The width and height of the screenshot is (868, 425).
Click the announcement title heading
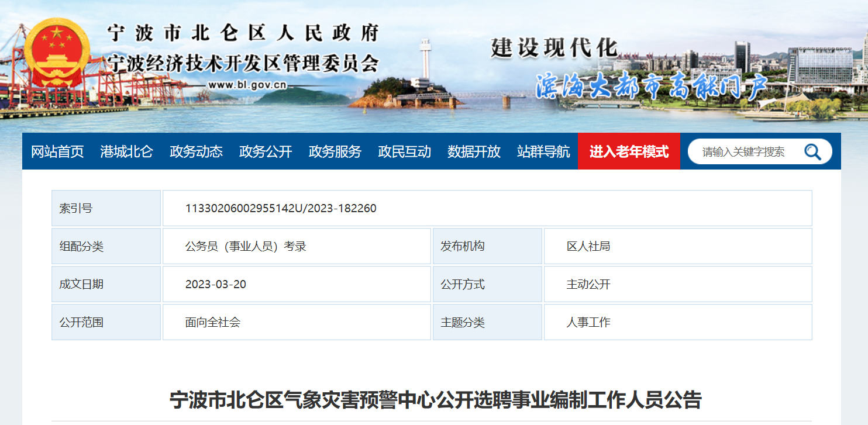click(435, 400)
